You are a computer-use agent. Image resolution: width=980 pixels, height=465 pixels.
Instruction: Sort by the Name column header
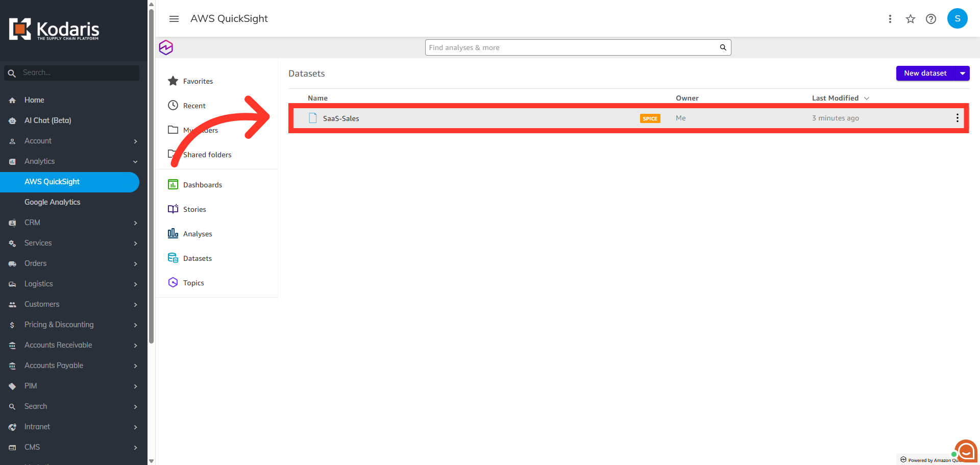[317, 98]
